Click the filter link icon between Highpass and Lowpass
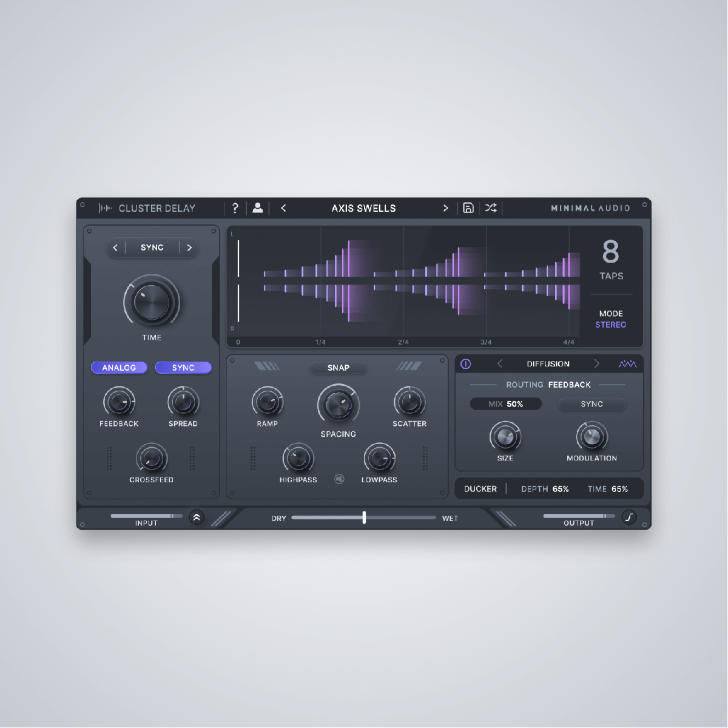The width and height of the screenshot is (728, 728). click(x=339, y=479)
